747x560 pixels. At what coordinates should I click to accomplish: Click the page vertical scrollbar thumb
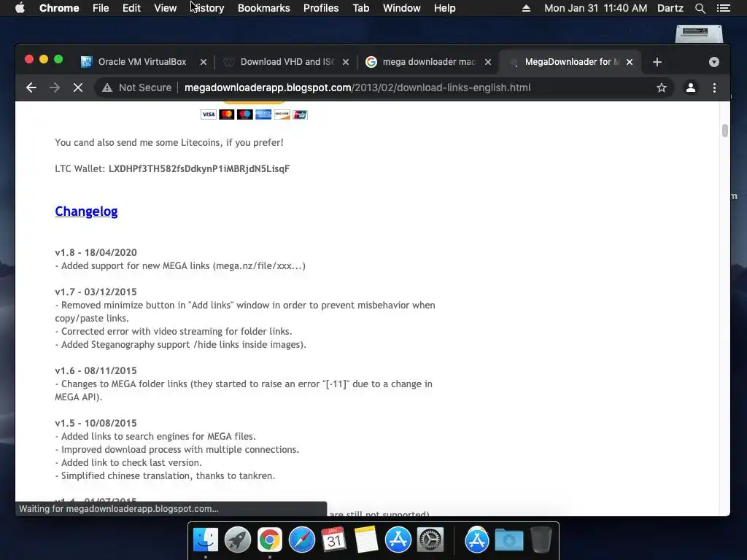tap(724, 131)
